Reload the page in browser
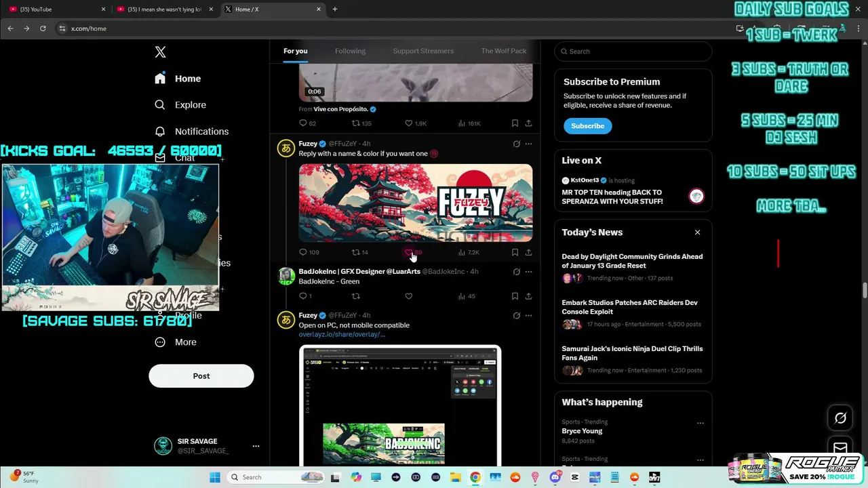This screenshot has width=868, height=488. [43, 28]
